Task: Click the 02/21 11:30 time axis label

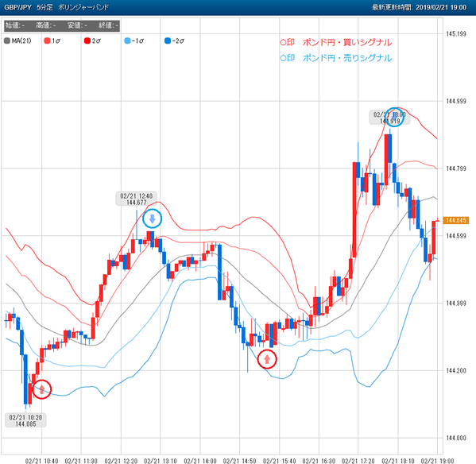Action: pos(81,461)
